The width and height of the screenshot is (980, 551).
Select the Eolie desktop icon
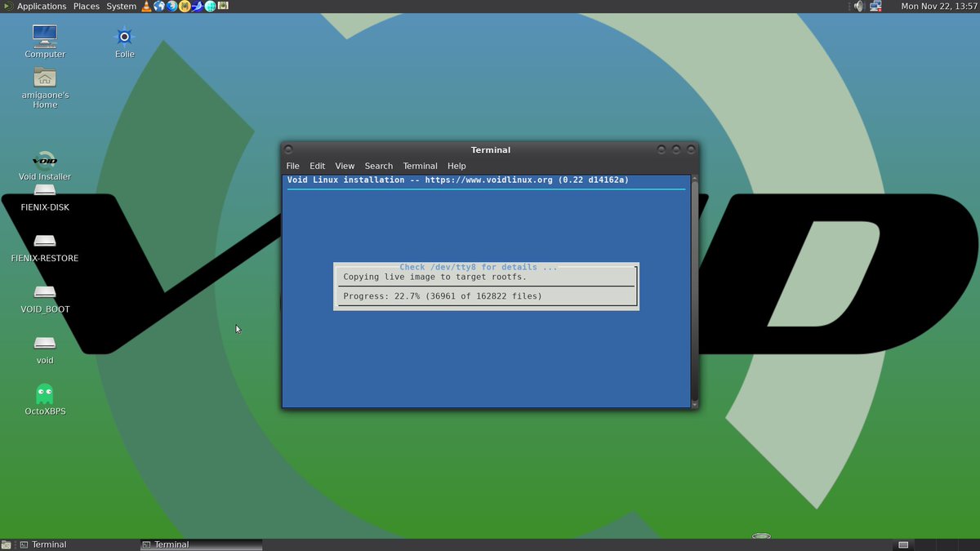tap(124, 42)
